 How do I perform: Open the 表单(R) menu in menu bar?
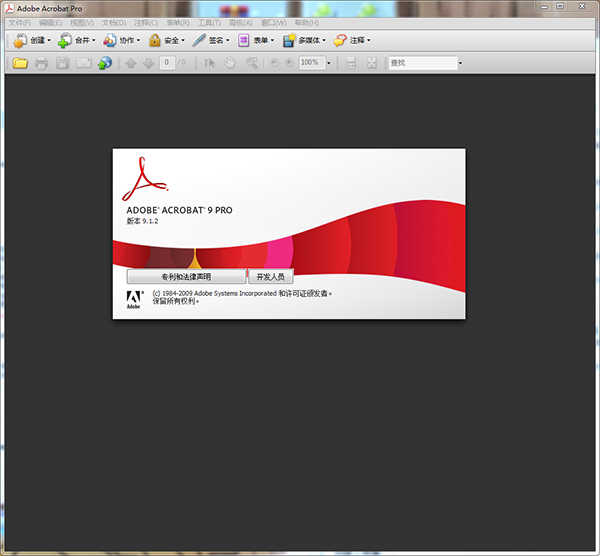178,23
